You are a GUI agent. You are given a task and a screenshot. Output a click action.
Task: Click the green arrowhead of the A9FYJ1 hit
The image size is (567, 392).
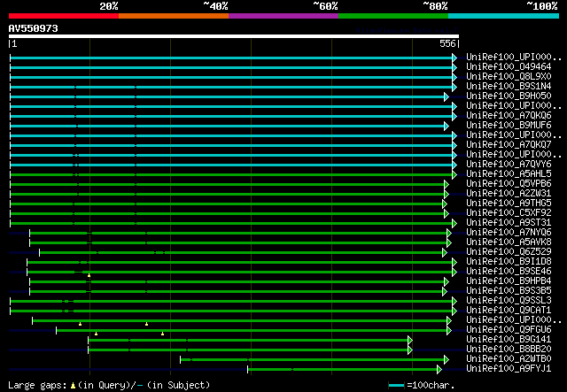[439, 369]
